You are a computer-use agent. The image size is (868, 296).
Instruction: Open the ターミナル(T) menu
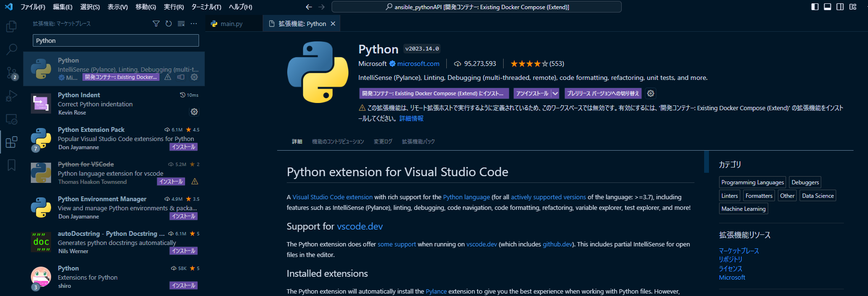(x=206, y=7)
